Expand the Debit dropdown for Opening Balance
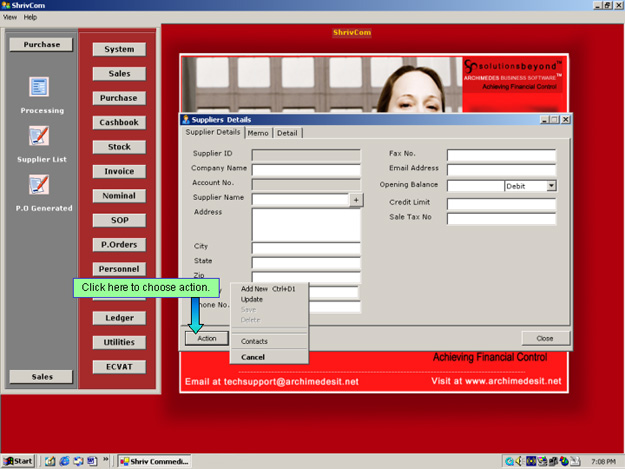The height and width of the screenshot is (469, 625). pyautogui.click(x=551, y=186)
